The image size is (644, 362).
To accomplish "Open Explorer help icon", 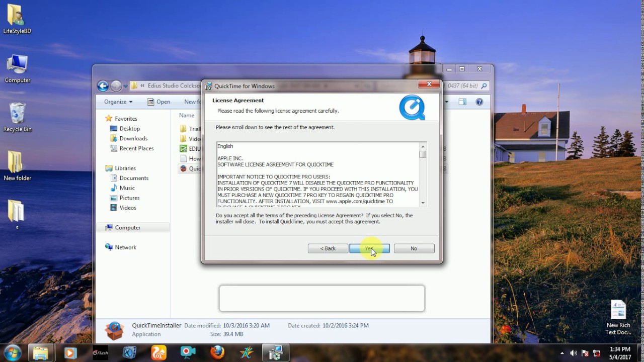I will (479, 102).
